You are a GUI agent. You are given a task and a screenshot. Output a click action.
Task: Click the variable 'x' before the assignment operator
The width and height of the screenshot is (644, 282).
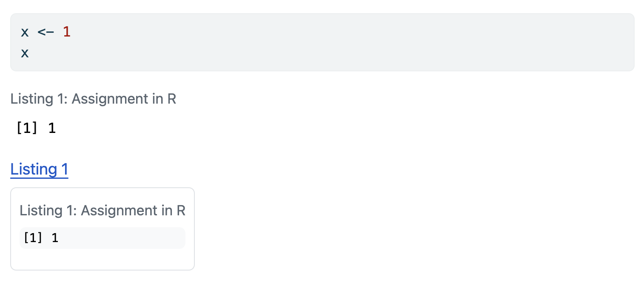click(x=25, y=32)
